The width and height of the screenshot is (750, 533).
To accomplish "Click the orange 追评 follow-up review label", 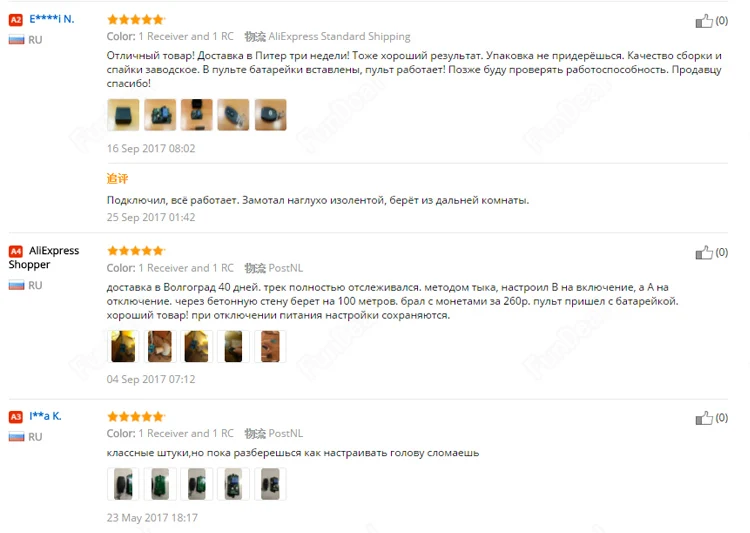I will tap(117, 178).
